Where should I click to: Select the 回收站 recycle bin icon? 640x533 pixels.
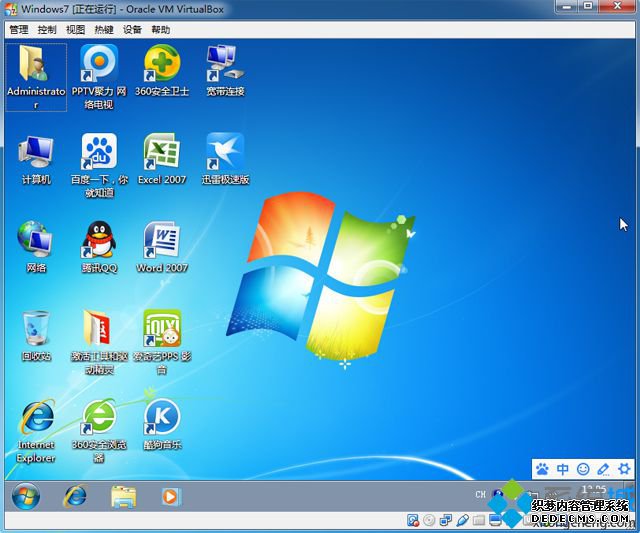pyautogui.click(x=36, y=335)
